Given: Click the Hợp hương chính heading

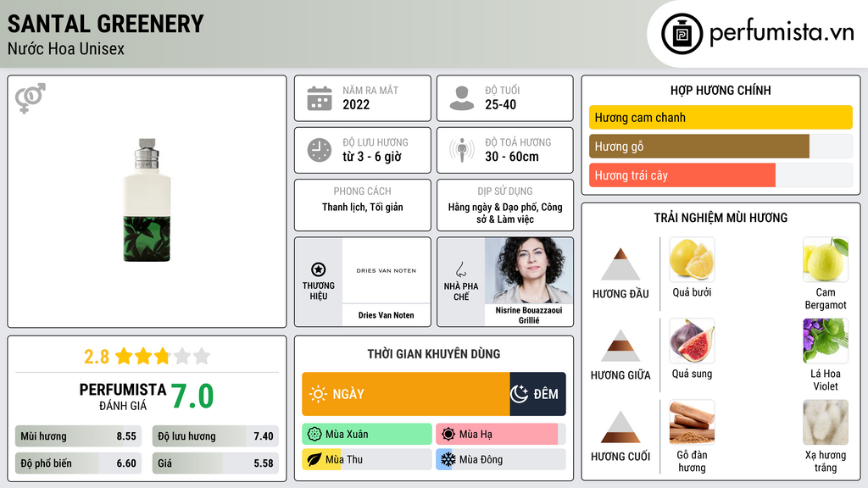Looking at the screenshot, I should point(721,90).
